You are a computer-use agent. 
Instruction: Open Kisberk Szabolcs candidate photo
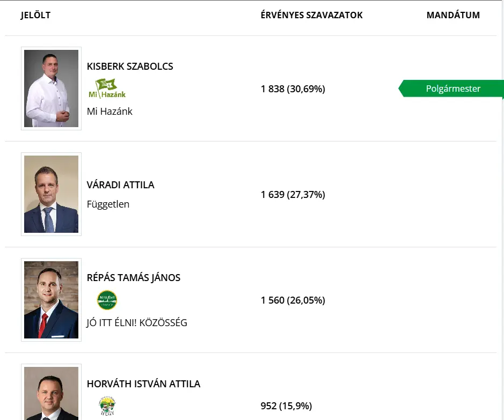51,89
